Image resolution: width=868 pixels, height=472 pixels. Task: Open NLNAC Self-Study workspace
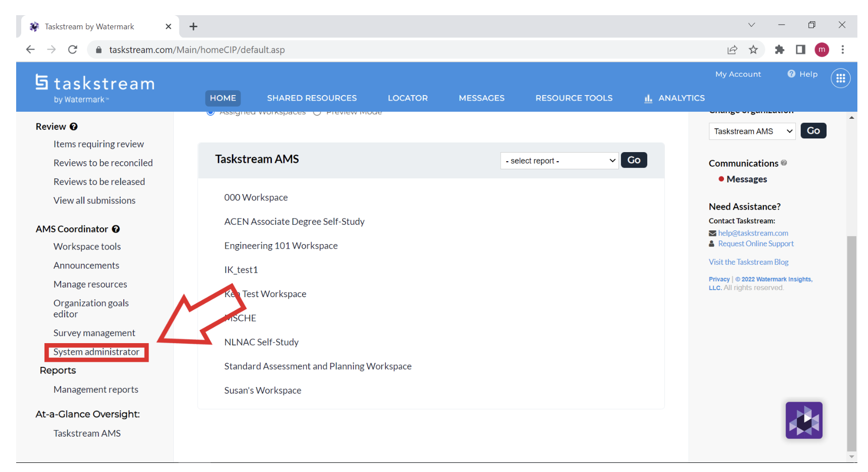click(x=262, y=342)
